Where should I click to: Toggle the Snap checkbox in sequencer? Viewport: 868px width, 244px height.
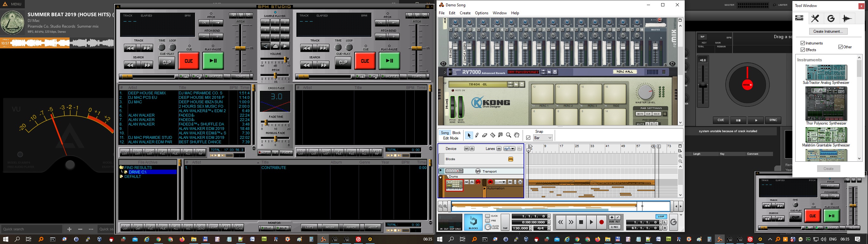[528, 138]
